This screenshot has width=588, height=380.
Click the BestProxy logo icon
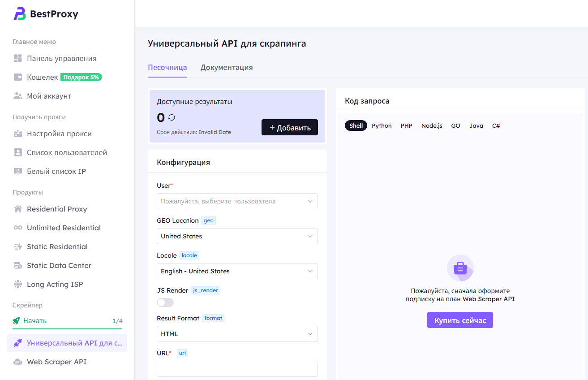20,14
